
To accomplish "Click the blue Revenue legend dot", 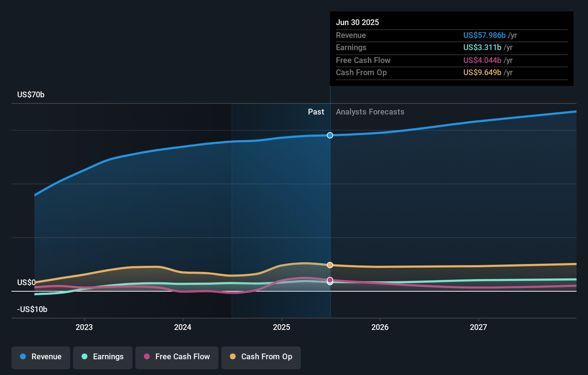I will click(23, 356).
